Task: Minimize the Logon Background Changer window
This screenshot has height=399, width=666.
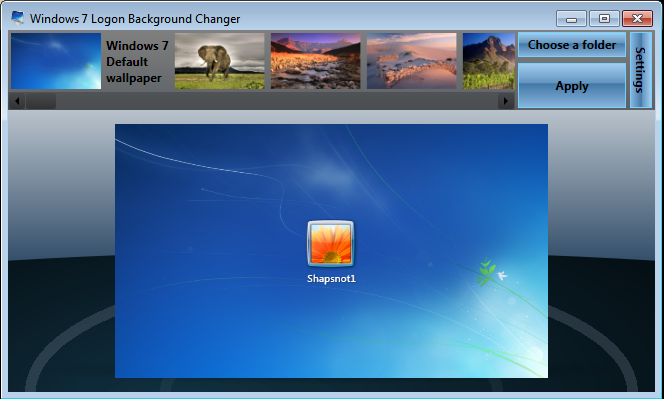Action: [571, 19]
